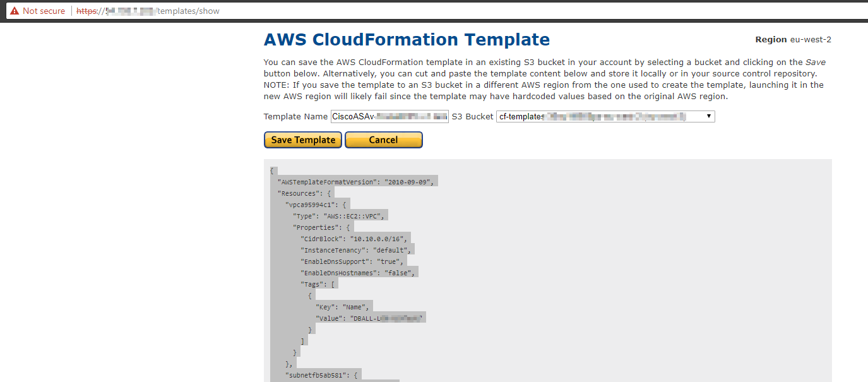Image resolution: width=868 pixels, height=382 pixels.
Task: Click the Region eu-west-2 label
Action: coord(793,40)
